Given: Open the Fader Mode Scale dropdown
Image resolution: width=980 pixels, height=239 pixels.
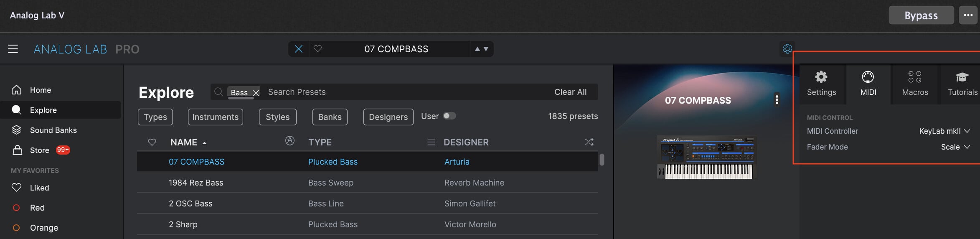Looking at the screenshot, I should click(x=955, y=147).
